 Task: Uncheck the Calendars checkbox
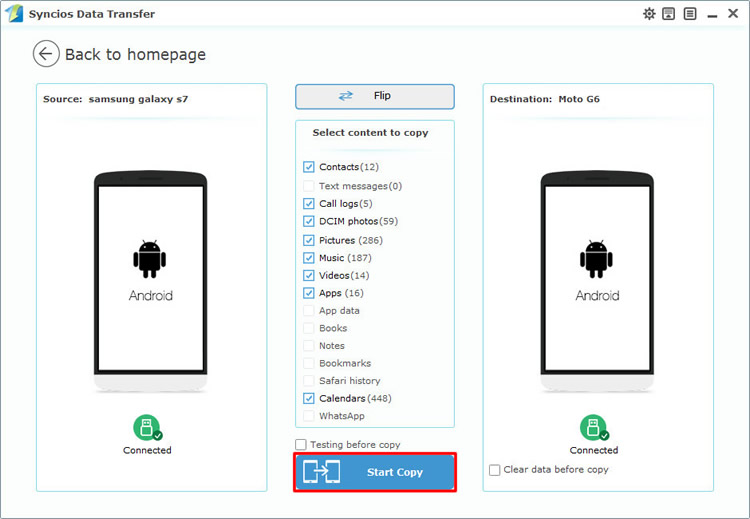click(x=309, y=398)
